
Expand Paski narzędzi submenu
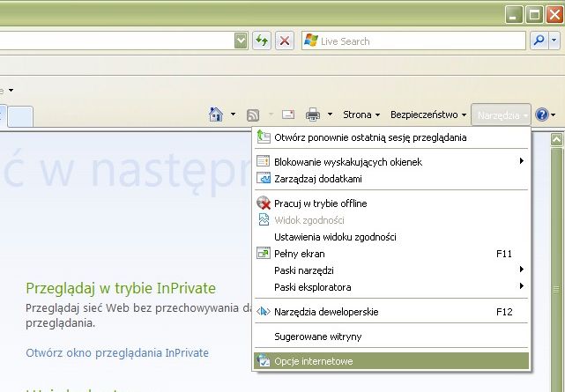[391, 270]
